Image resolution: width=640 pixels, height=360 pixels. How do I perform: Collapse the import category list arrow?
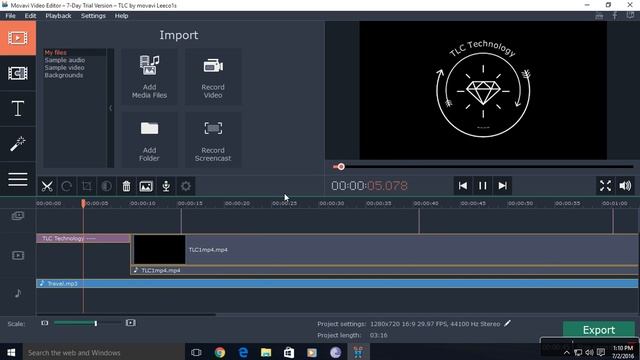click(110, 108)
